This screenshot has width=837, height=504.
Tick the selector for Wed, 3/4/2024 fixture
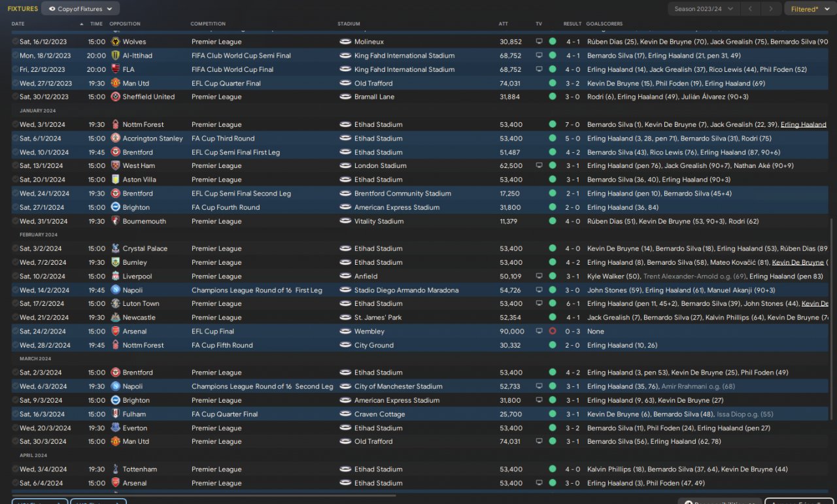(x=15, y=469)
